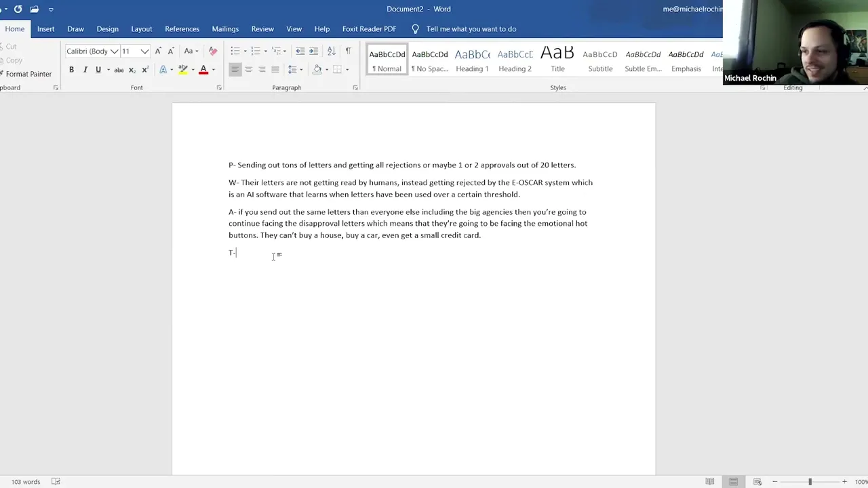The width and height of the screenshot is (868, 488).
Task: Open Clipboard pane launcher
Action: click(56, 87)
